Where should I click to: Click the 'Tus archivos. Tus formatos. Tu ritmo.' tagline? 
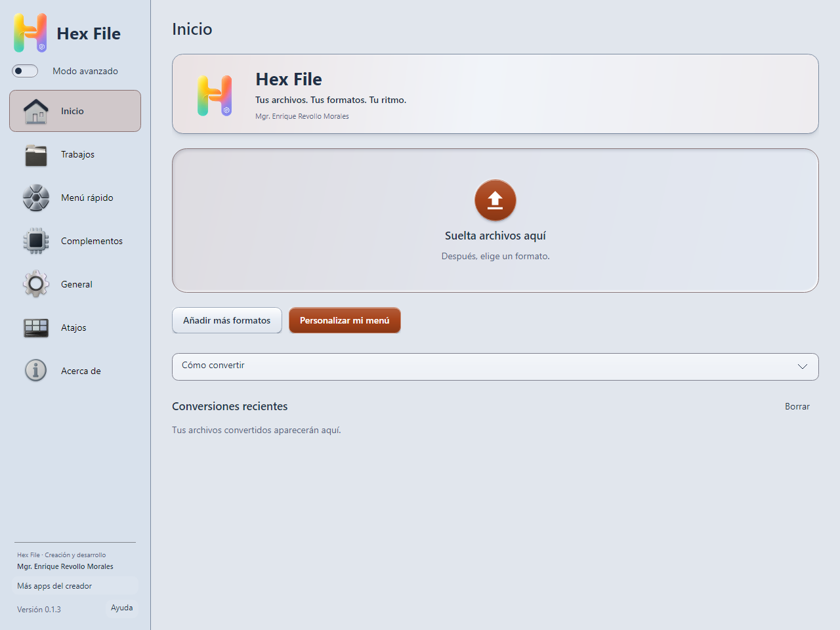click(x=331, y=100)
